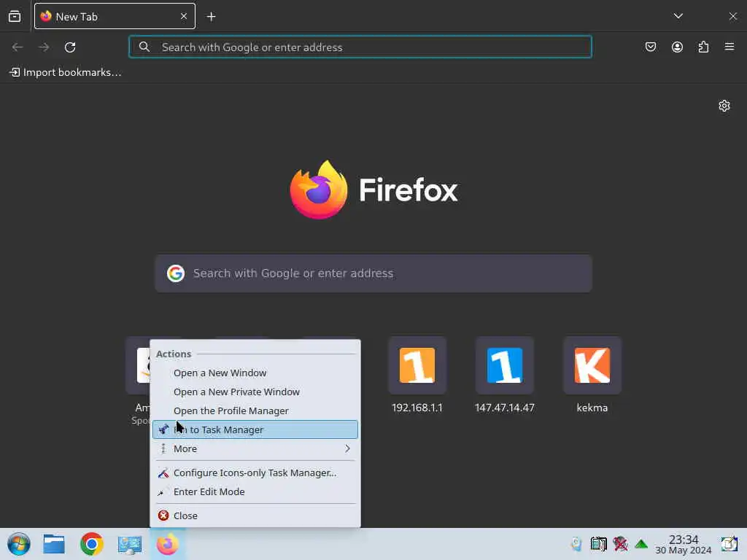Open Firefox View from the tab bar
The height and width of the screenshot is (560, 747).
(15, 16)
